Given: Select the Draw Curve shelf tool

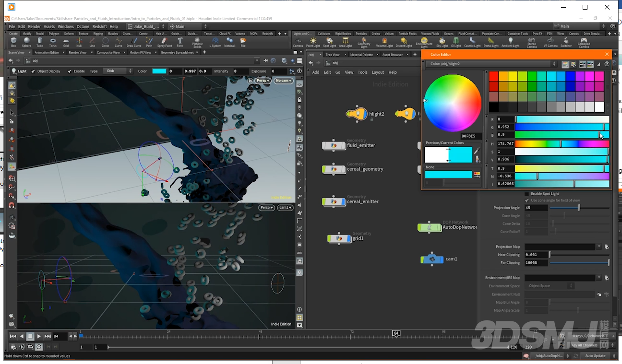Looking at the screenshot, I should tap(134, 42).
